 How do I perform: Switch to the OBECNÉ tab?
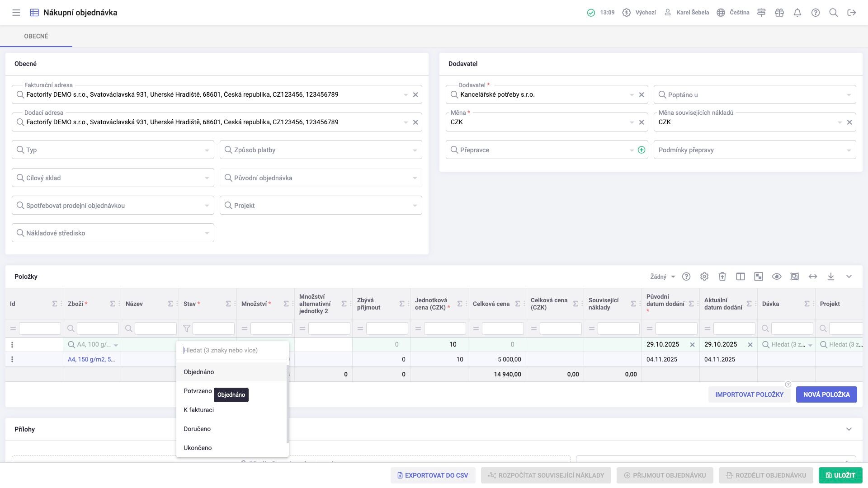pyautogui.click(x=36, y=36)
